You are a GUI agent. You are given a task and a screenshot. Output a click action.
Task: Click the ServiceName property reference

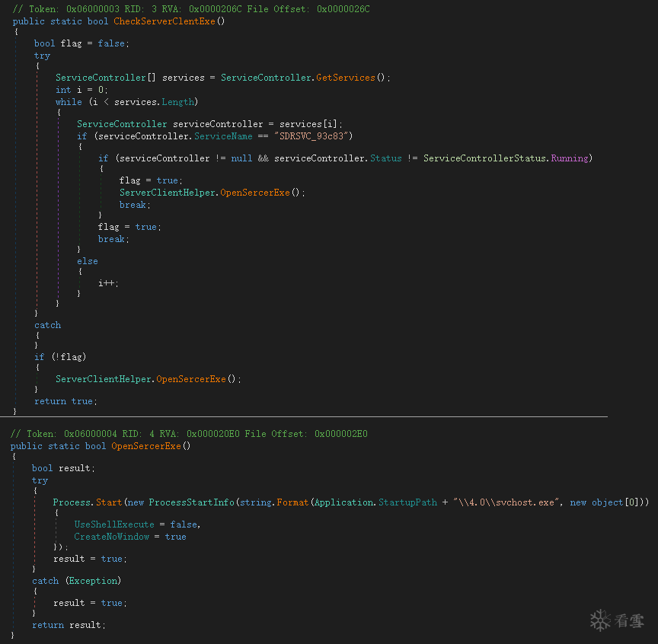pyautogui.click(x=223, y=136)
